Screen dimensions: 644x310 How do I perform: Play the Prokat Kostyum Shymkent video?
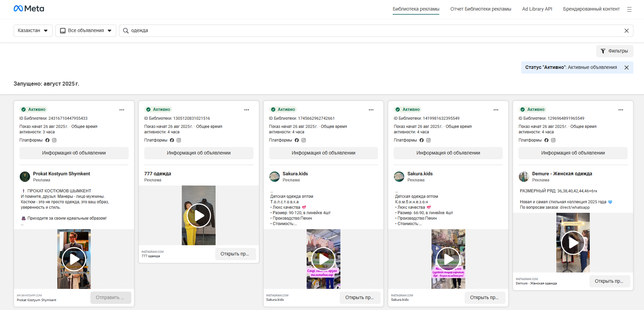(x=74, y=259)
